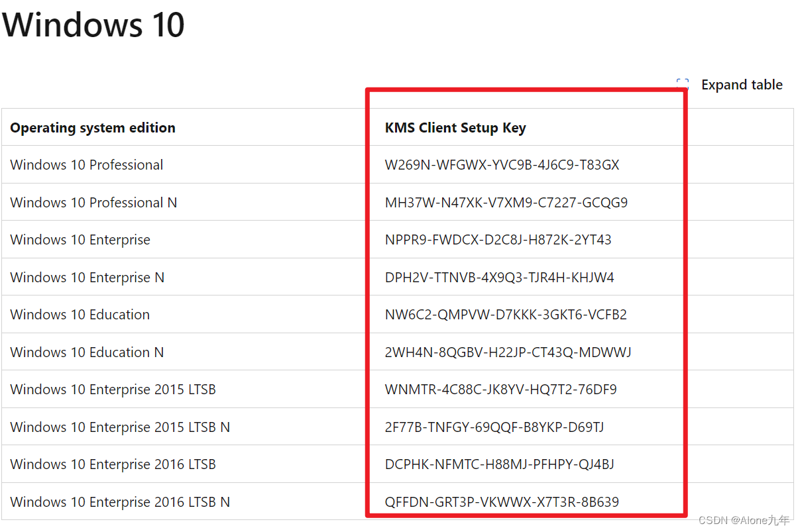This screenshot has width=800, height=532.
Task: Select the Windows 10 Education N row label
Action: coord(87,352)
